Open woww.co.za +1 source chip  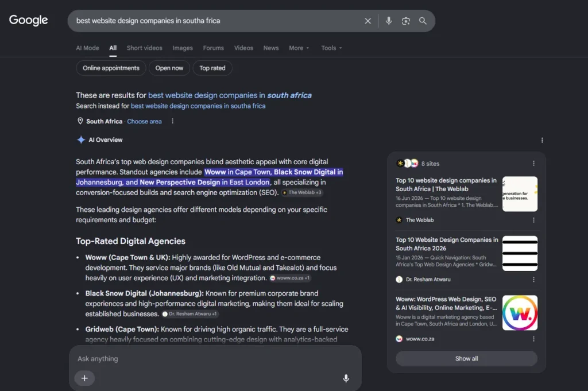(x=290, y=278)
